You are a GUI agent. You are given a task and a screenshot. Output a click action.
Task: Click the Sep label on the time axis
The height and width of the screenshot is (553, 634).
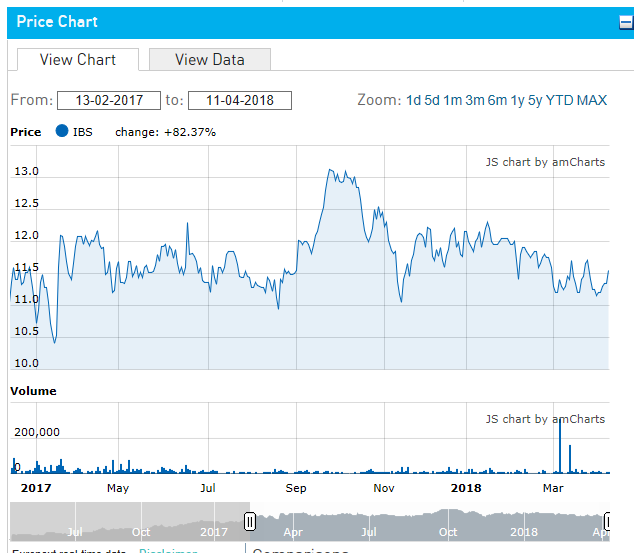click(296, 488)
